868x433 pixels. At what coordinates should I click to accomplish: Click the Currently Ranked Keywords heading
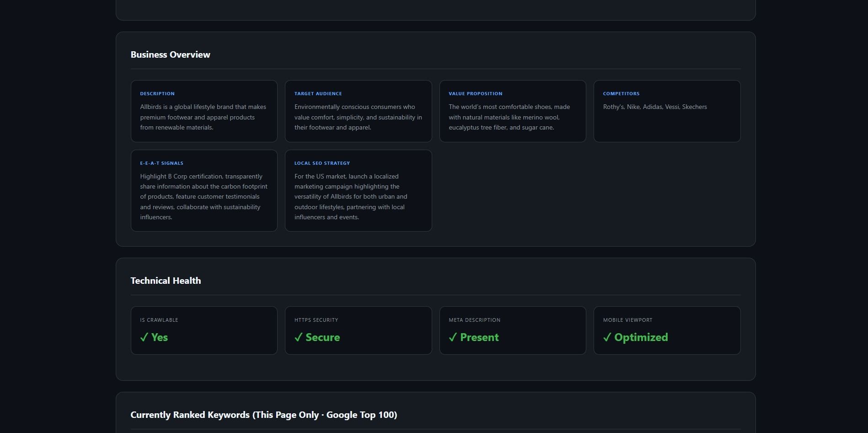click(x=263, y=415)
